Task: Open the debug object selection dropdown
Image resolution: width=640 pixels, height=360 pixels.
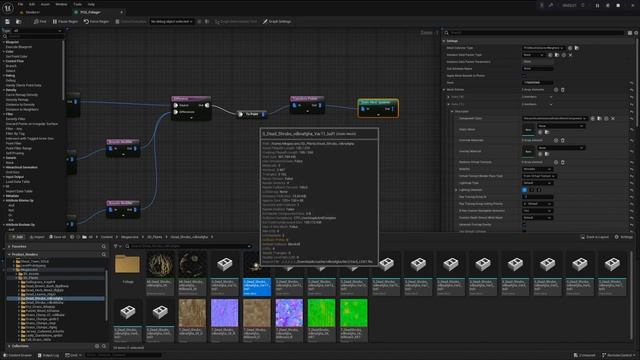Action: (171, 22)
